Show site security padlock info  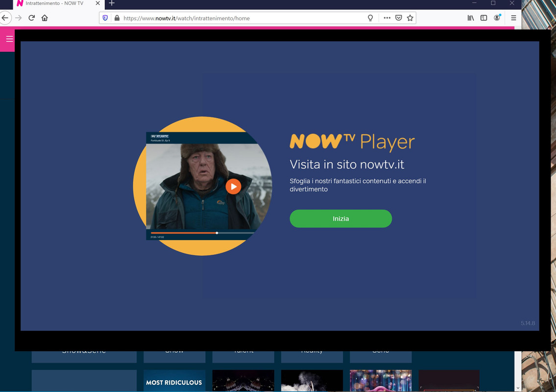117,18
